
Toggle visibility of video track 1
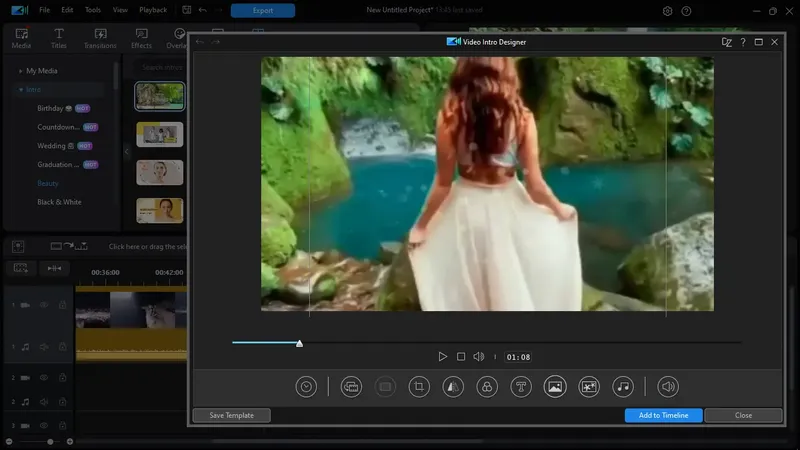click(44, 305)
